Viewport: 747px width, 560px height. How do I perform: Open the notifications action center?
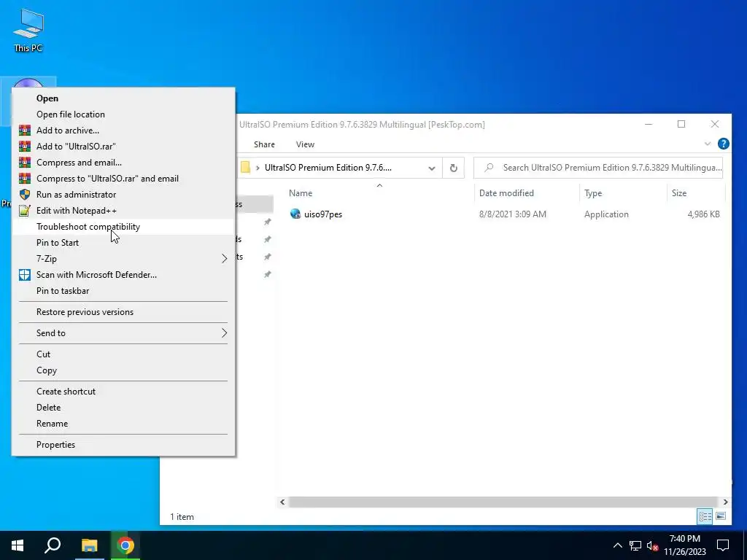point(723,545)
